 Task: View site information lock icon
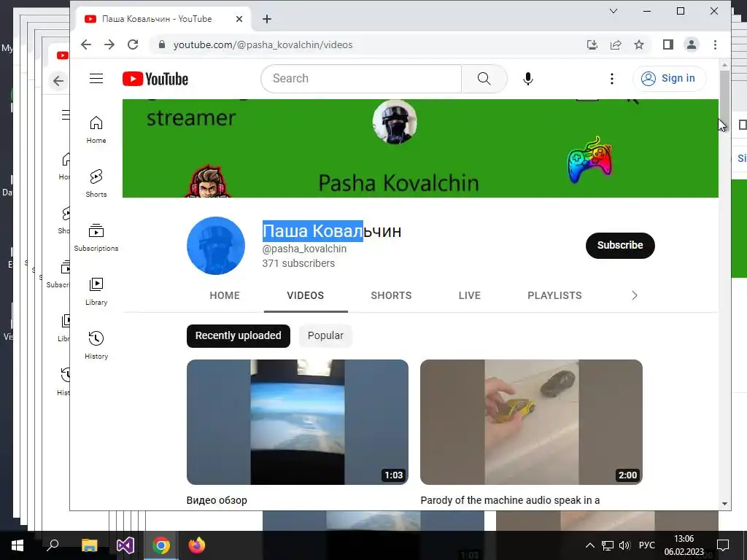coord(162,44)
